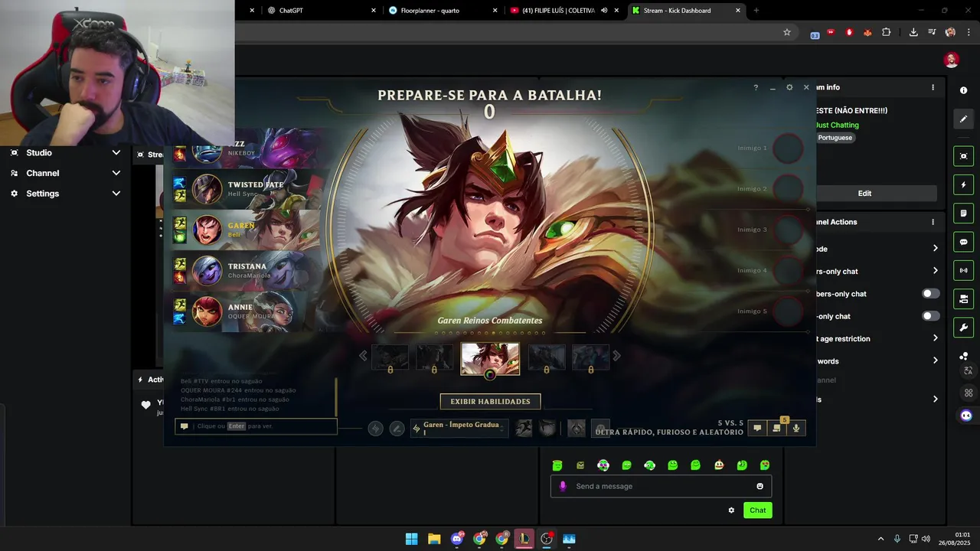
Task: Open emoji picker in message box
Action: 759,486
